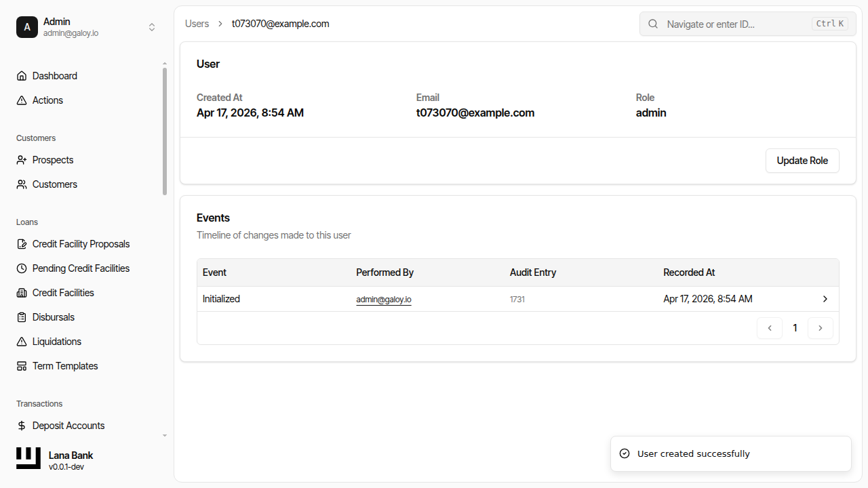Screen dimensions: 868x488
Task: Click the Prospects person-add icon
Action: 21,159
